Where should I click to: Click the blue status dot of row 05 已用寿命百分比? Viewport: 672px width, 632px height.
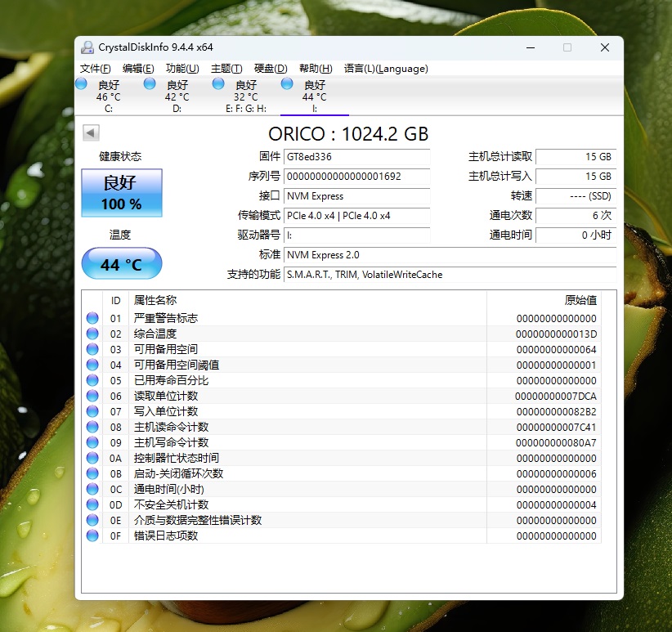pyautogui.click(x=92, y=380)
